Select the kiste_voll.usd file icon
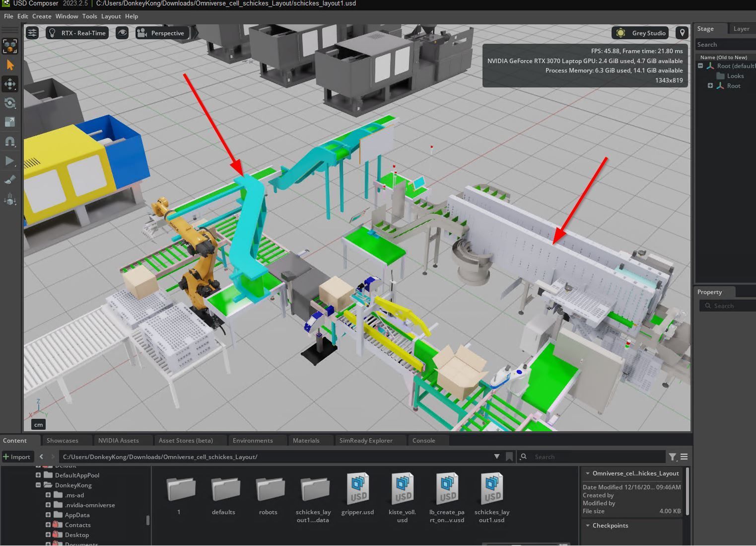 pos(403,487)
